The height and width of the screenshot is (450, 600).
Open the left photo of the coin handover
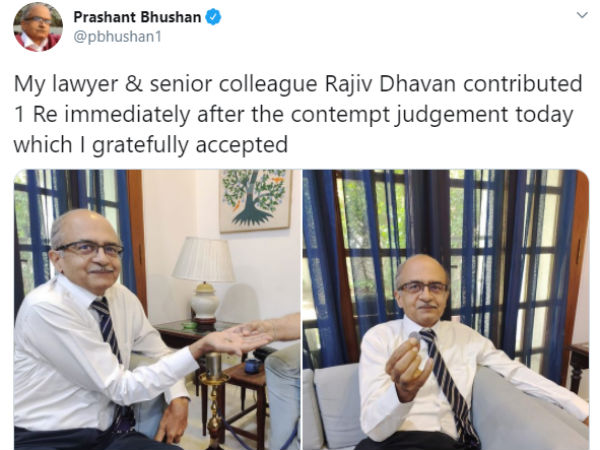click(x=157, y=310)
